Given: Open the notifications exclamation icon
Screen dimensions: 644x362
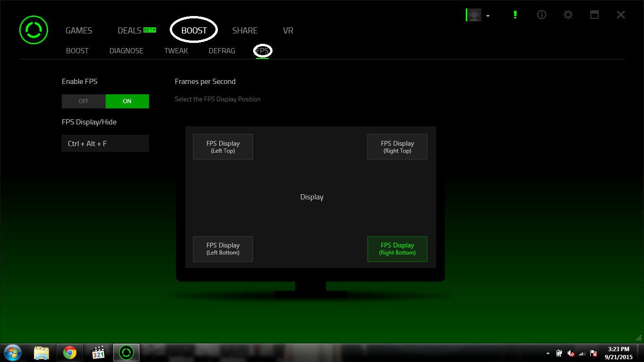Looking at the screenshot, I should click(515, 15).
